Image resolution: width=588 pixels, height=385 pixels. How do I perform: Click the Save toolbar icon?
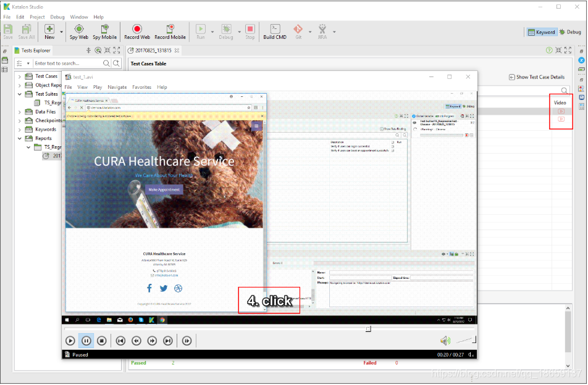tap(8, 31)
